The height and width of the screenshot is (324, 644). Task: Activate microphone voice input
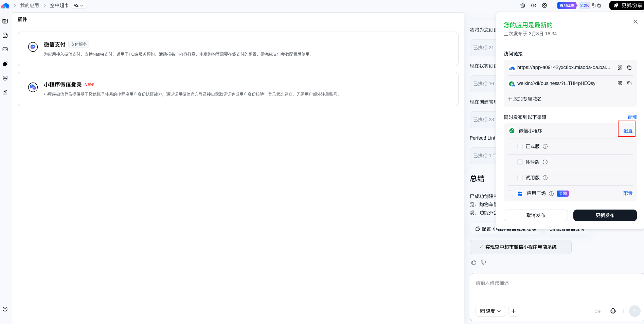613,311
